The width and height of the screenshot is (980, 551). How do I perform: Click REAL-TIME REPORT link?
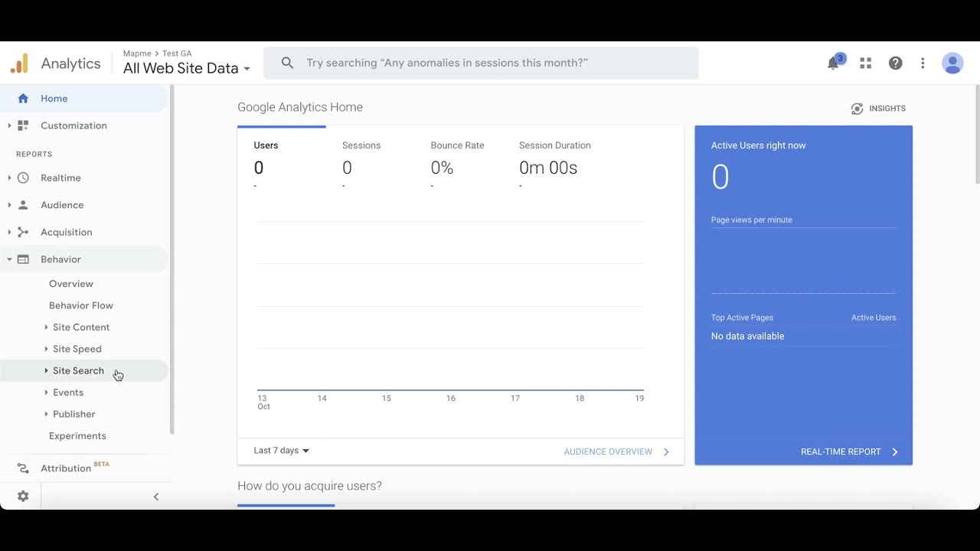pos(841,452)
